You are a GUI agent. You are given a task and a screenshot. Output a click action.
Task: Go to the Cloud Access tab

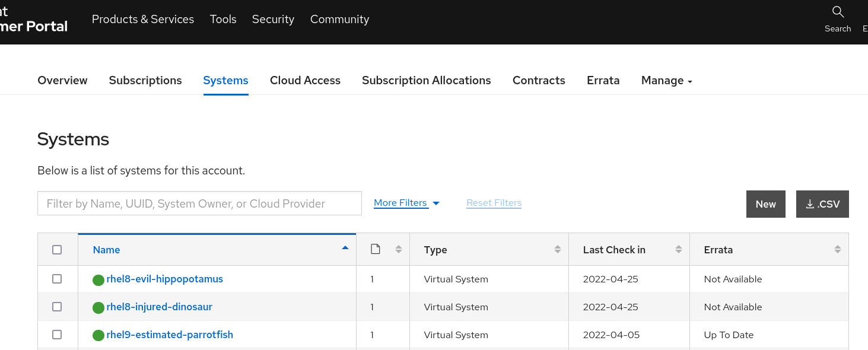[305, 81]
